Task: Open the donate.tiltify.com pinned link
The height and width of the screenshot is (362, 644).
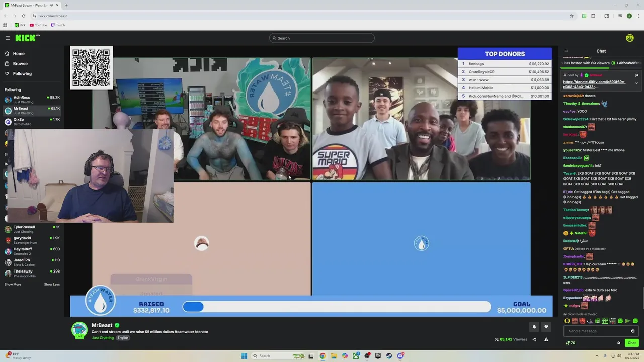Action: (594, 84)
